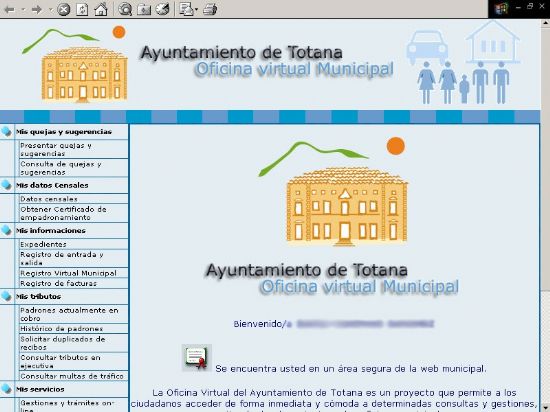Open the History clock toolbar icon
The height and width of the screenshot is (412, 550).
162,9
